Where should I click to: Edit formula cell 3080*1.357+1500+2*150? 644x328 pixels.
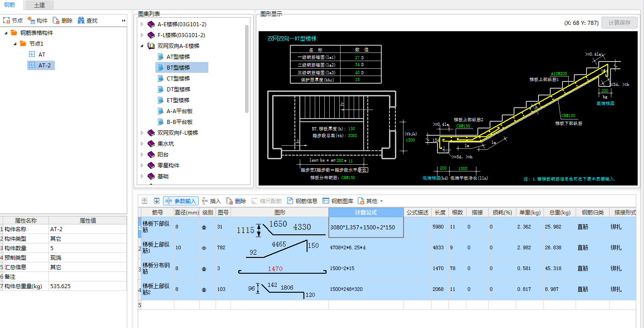coord(366,228)
